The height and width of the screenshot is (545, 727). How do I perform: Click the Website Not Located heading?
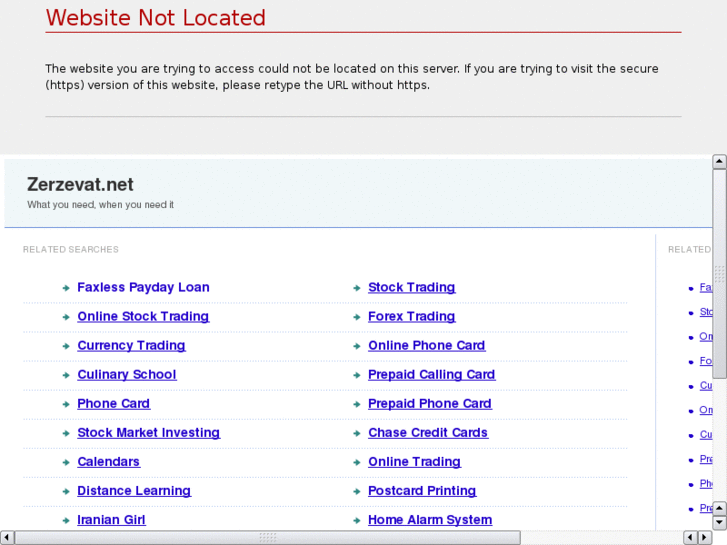[156, 18]
